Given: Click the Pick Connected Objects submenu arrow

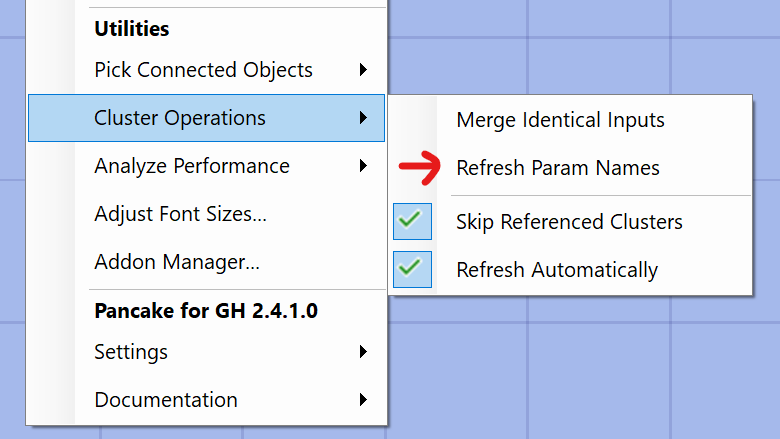Looking at the screenshot, I should [x=363, y=70].
